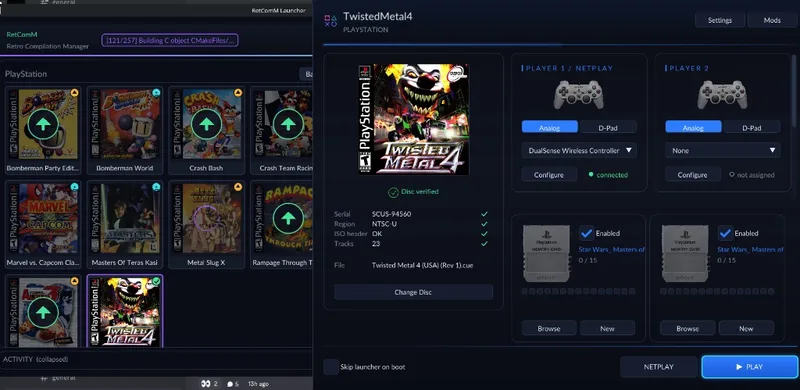
Task: Click the first slot's memory card image
Action: (x=546, y=253)
